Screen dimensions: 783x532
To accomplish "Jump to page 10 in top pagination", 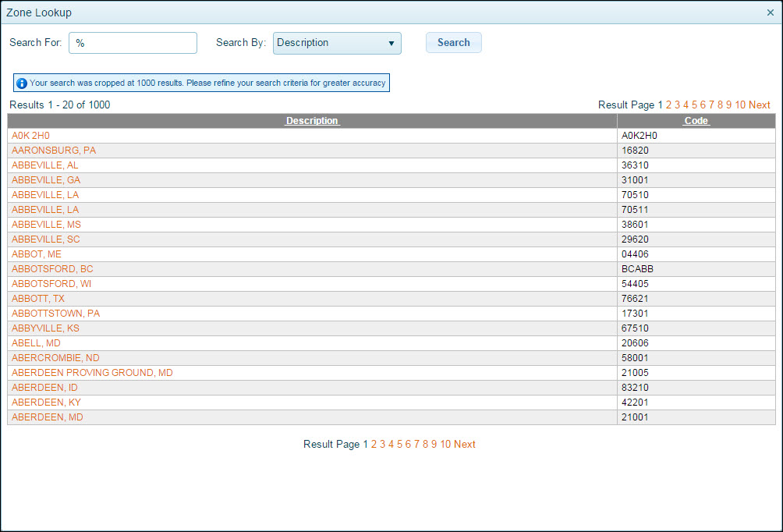I will [740, 105].
